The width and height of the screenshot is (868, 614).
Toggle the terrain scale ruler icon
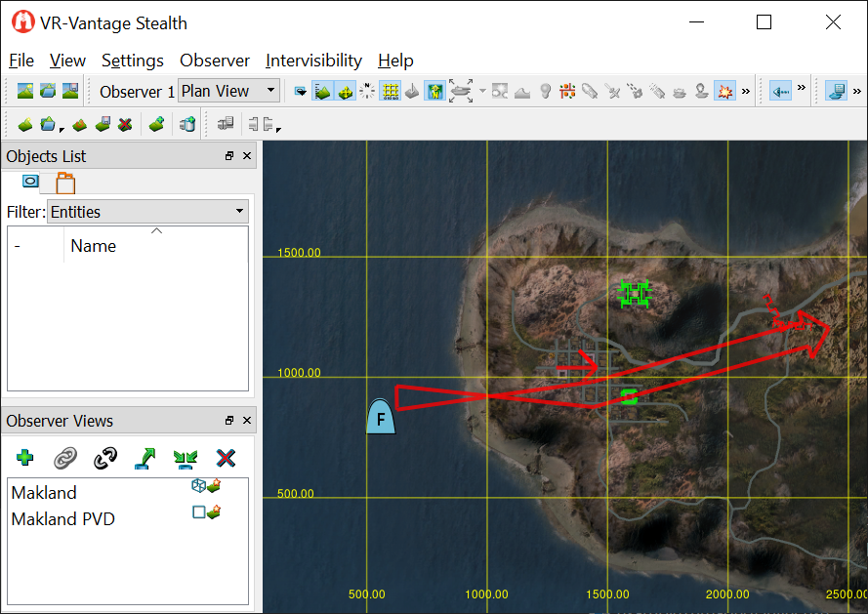(323, 92)
